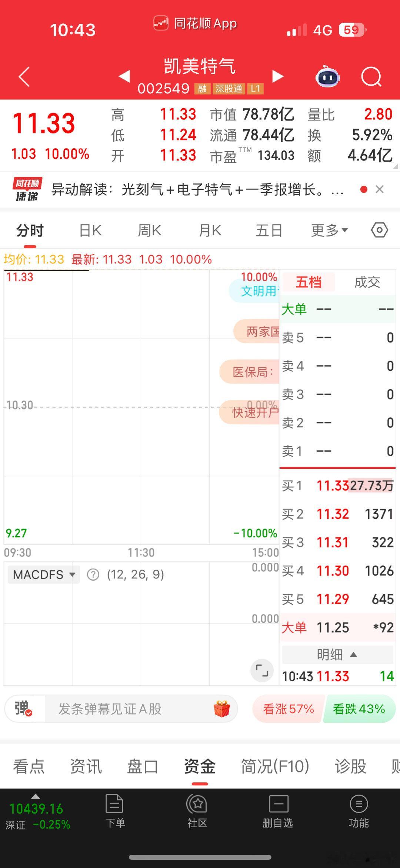Select 买1 bid price 11.33 row
Image resolution: width=400 pixels, height=868 pixels.
(x=337, y=486)
